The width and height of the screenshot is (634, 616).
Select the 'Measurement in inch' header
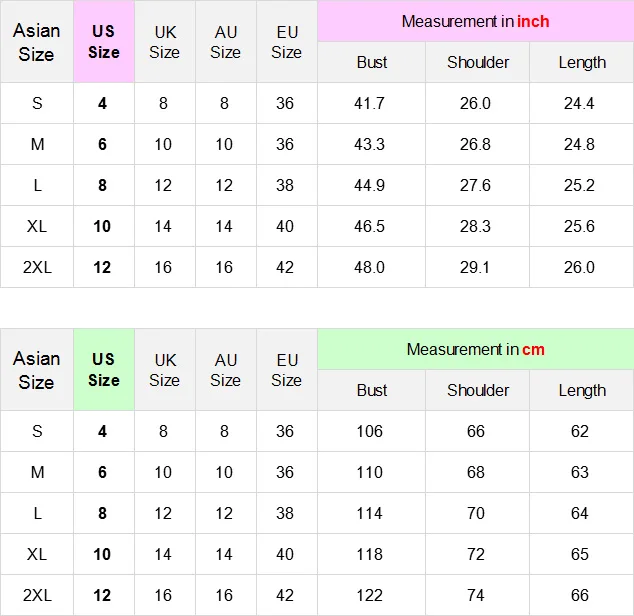[475, 21]
